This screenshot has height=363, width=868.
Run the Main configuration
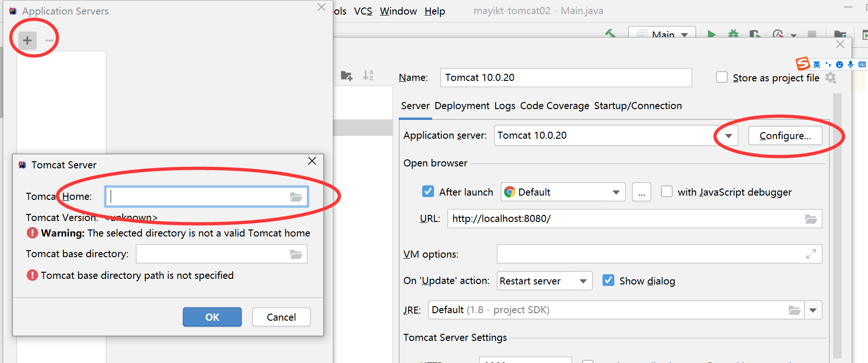click(x=712, y=34)
